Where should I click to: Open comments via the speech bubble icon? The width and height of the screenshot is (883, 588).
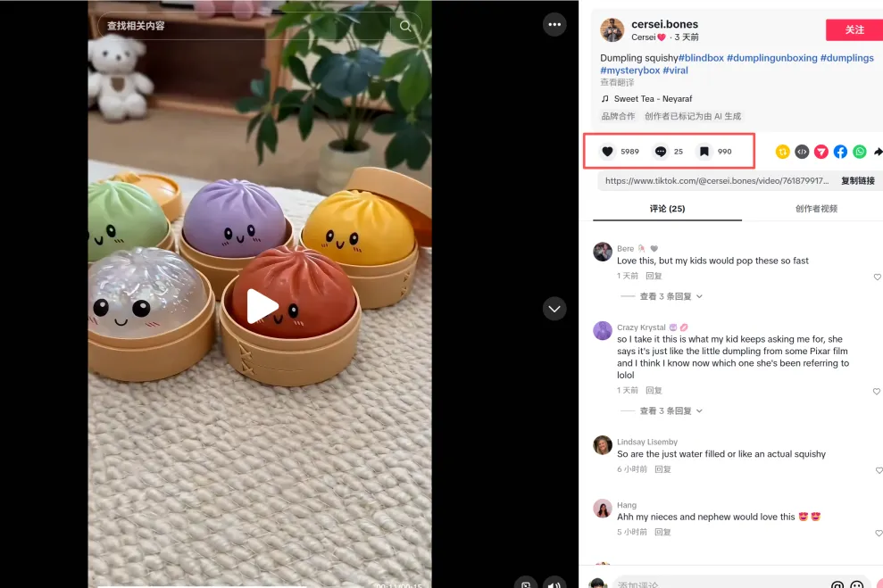pos(661,152)
